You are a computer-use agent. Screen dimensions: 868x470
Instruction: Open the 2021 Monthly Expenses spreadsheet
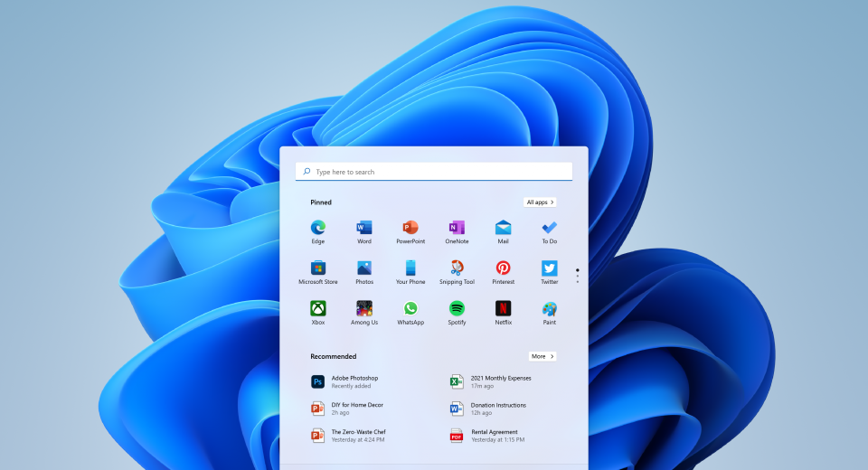(500, 381)
